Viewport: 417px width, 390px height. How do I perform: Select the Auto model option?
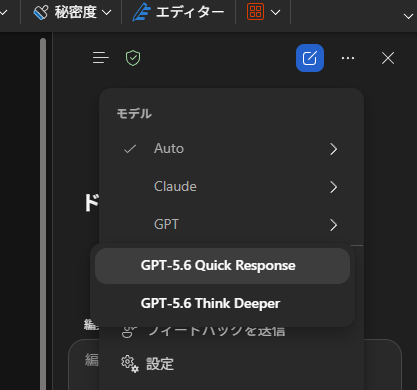point(231,149)
